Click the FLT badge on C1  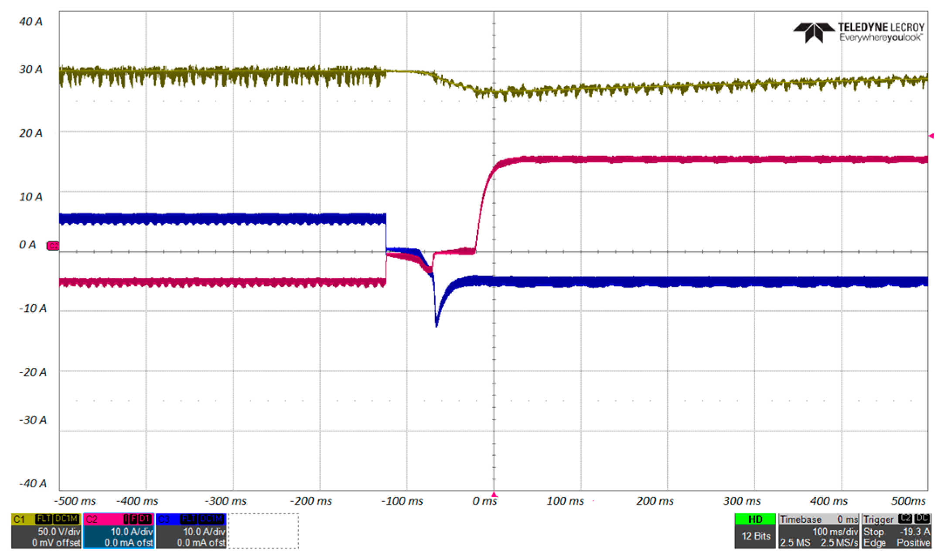point(44,519)
